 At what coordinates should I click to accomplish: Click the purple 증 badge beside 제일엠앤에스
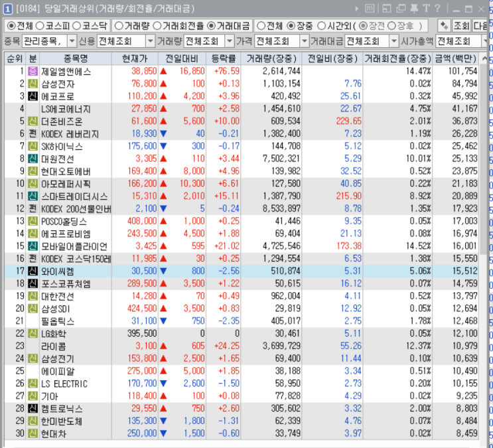click(33, 71)
